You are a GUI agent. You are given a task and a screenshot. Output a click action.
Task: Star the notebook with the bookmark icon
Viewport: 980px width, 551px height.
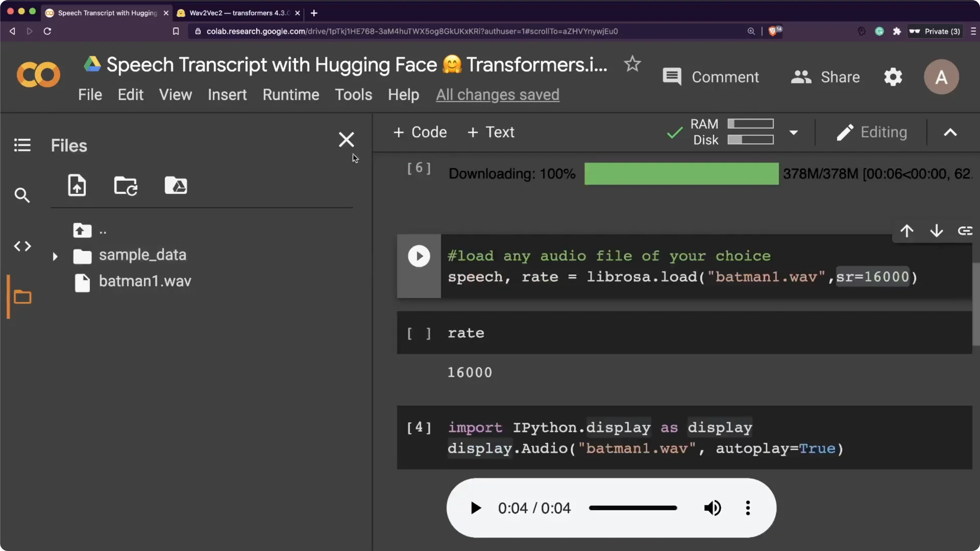(x=632, y=64)
